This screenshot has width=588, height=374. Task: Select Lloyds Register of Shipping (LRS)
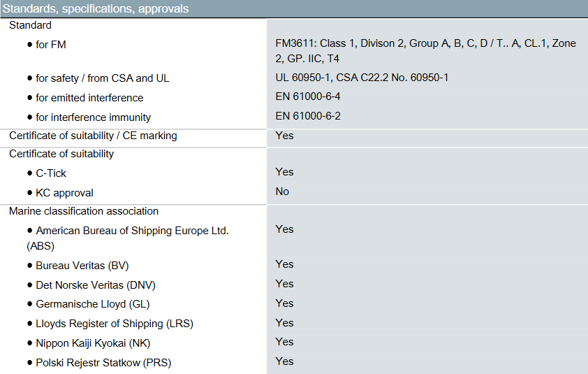pyautogui.click(x=115, y=323)
